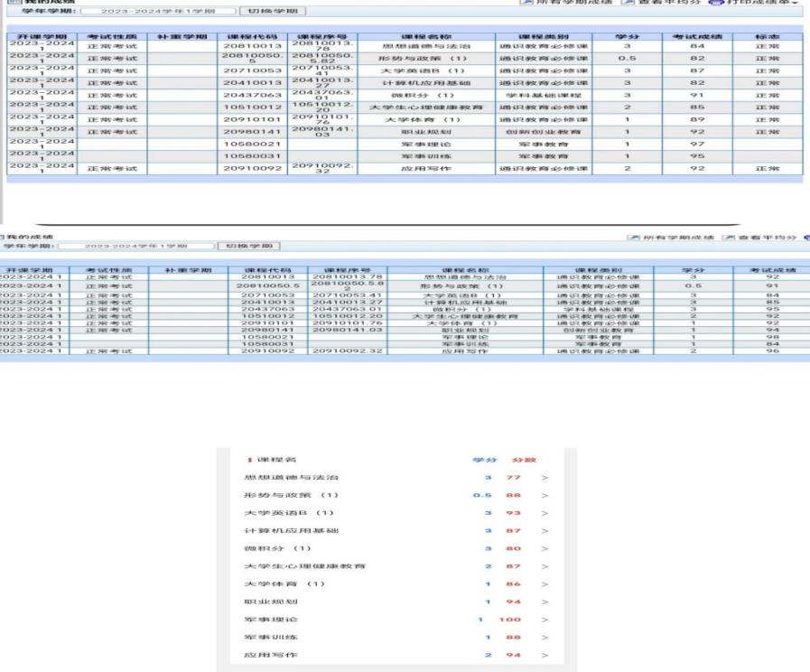Tap 军事训练 course name in bottom list

[x=271, y=638]
